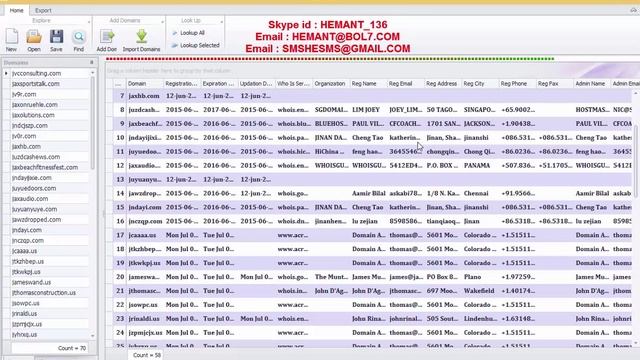Sort by Reg Fax column header
This screenshot has width=640, height=360.
tap(555, 84)
